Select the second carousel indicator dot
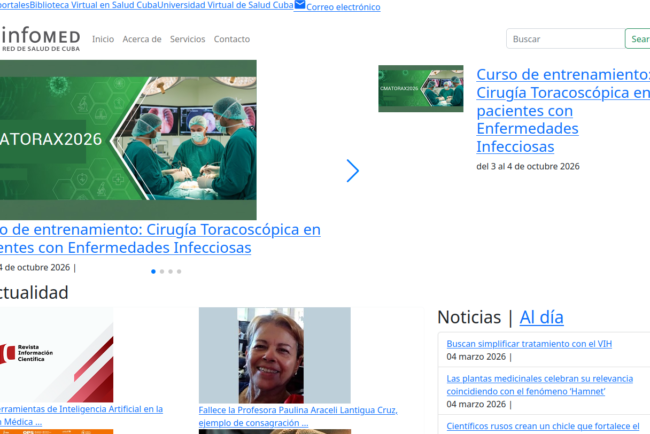This screenshot has width=650, height=434. (162, 271)
